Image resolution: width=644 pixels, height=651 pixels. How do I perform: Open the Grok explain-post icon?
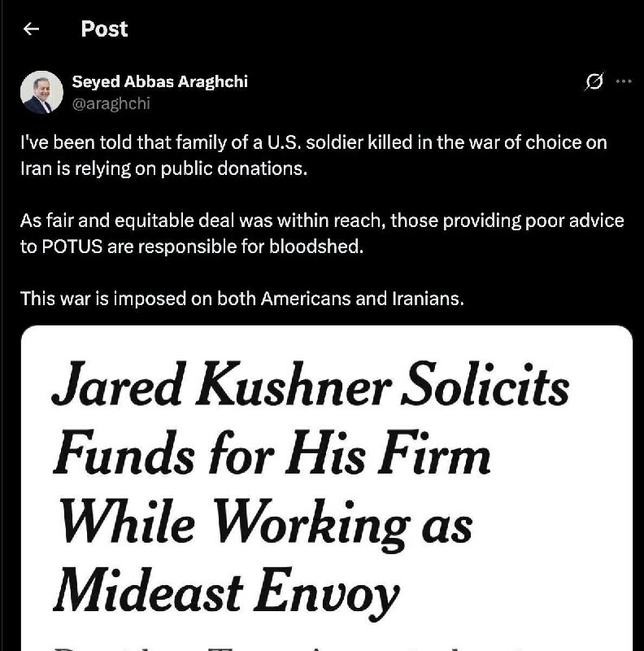pyautogui.click(x=595, y=81)
